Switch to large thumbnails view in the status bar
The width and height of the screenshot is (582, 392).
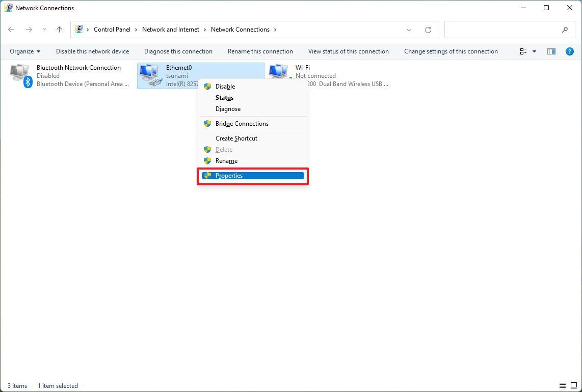[x=575, y=385]
